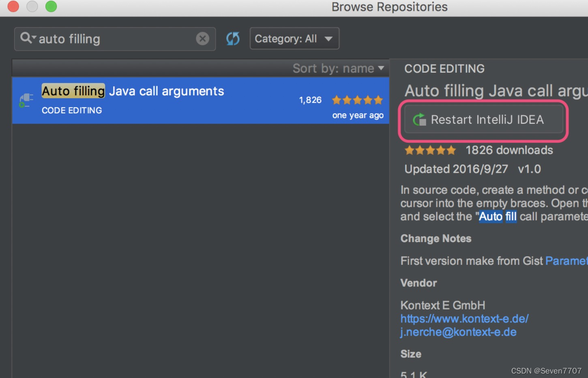Click the green restart arrow icon on the button

click(x=419, y=120)
